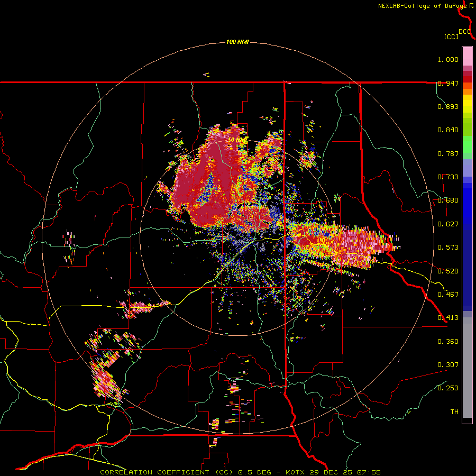Select the 0.947 scale value
The image size is (476, 476).
[x=448, y=83]
